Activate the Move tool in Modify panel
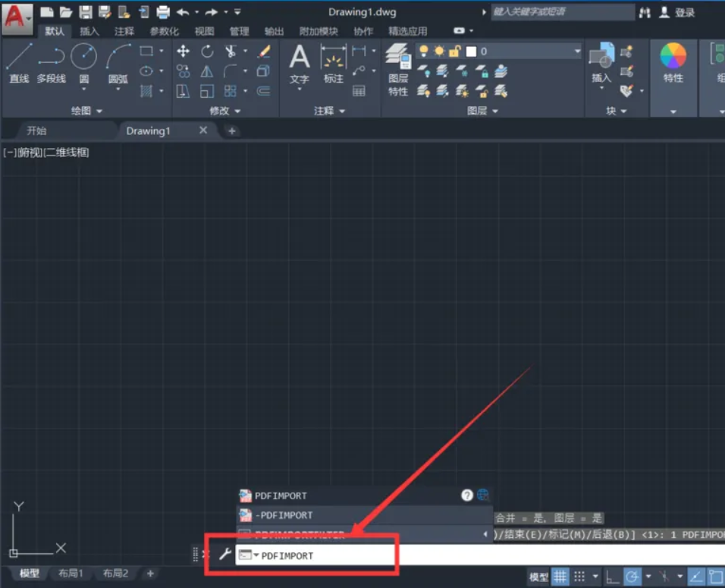 point(183,52)
